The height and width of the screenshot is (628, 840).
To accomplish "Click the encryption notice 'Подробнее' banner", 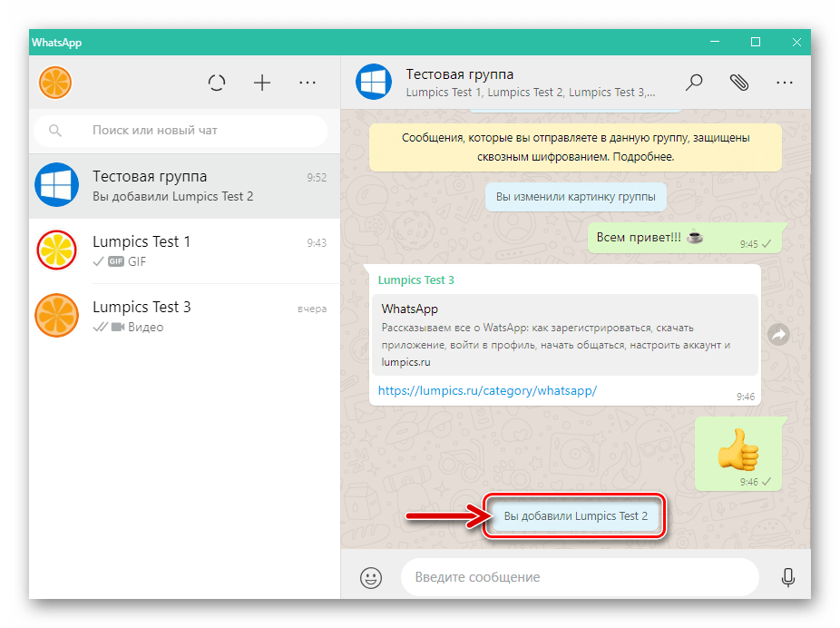I will point(575,147).
